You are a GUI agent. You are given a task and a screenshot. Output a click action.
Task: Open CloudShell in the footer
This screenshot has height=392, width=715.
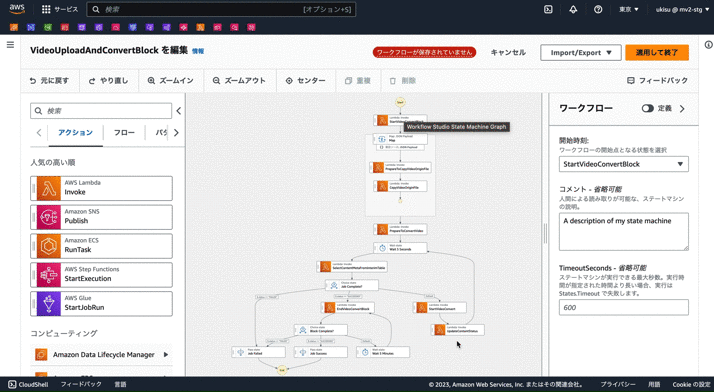29,384
